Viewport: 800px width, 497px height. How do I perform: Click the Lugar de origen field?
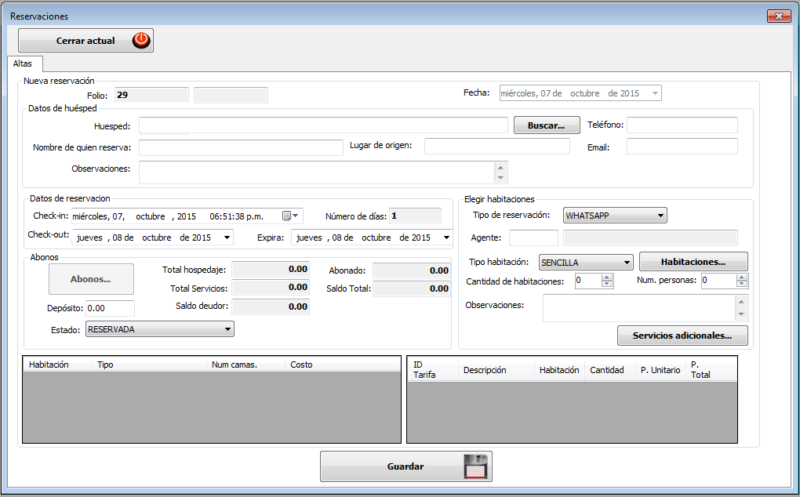tap(497, 146)
